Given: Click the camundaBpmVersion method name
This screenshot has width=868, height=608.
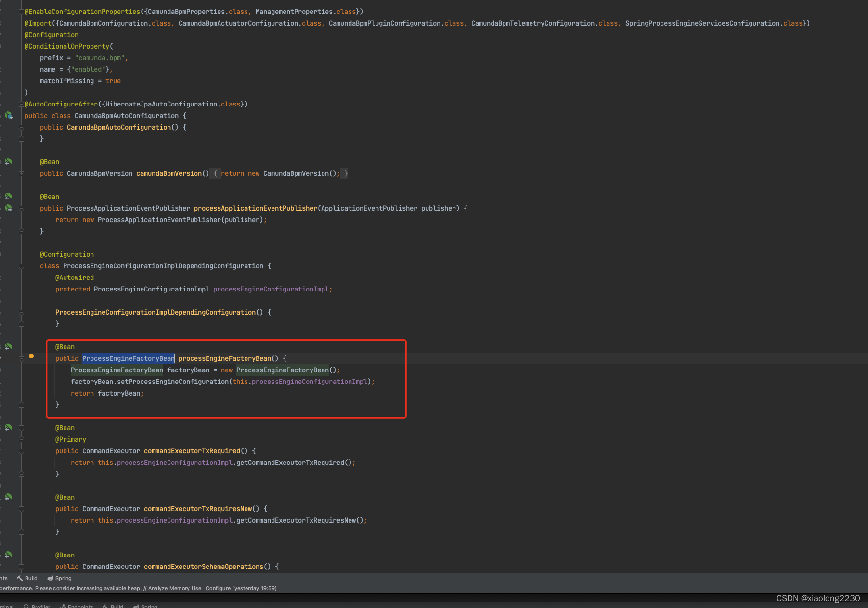Looking at the screenshot, I should [x=169, y=173].
